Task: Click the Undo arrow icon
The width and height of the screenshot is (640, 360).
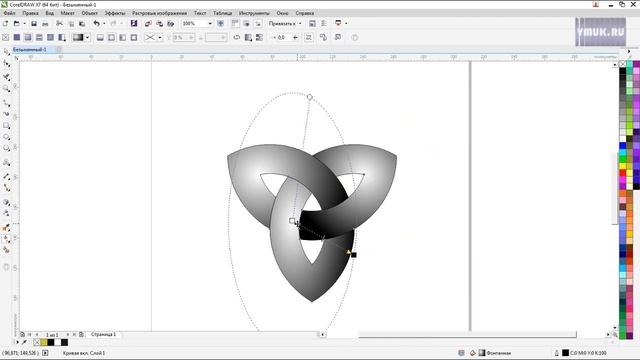Action: (96, 24)
